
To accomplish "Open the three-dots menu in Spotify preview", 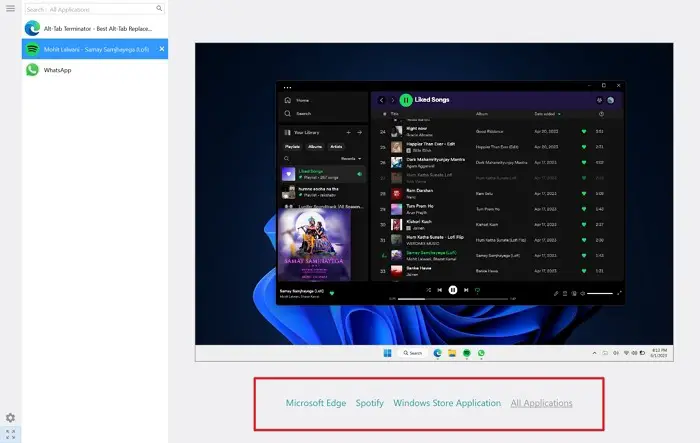I will [x=288, y=88].
